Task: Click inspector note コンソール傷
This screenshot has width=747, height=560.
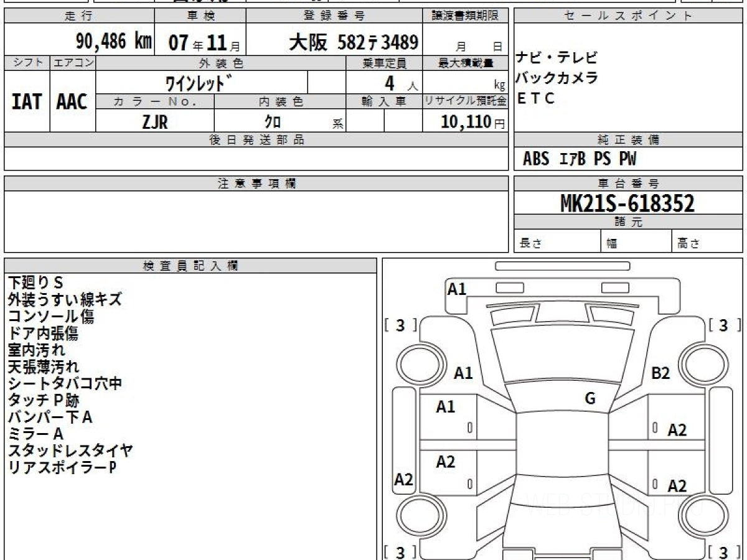Action: (51, 317)
